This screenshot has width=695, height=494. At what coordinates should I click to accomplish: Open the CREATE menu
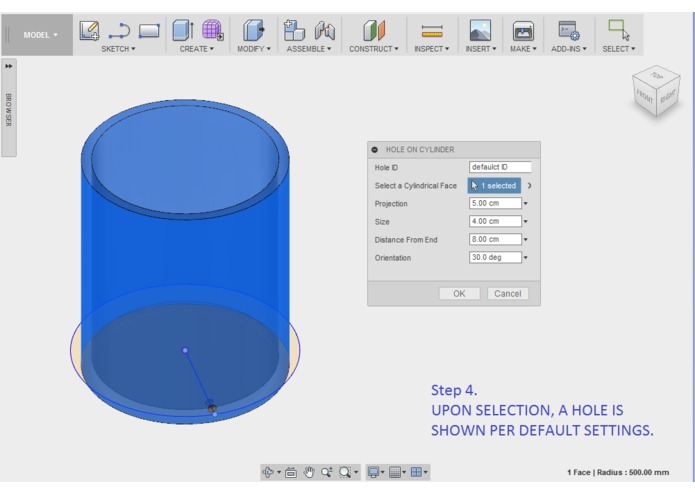point(196,49)
